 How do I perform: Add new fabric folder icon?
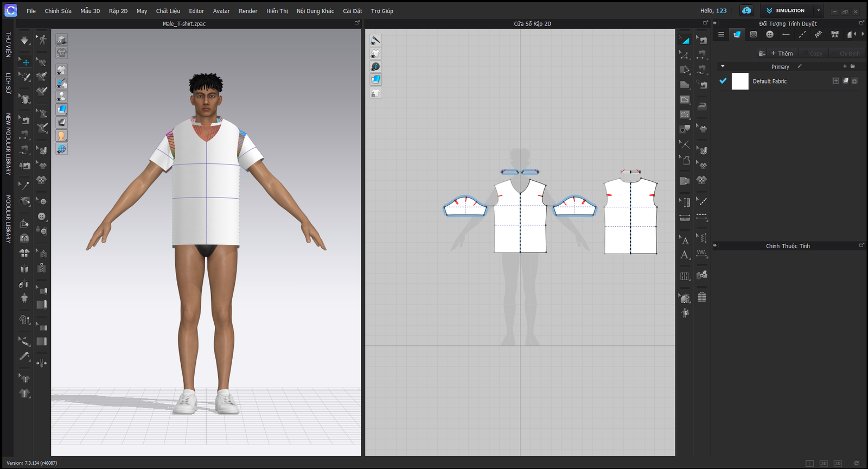click(x=762, y=53)
